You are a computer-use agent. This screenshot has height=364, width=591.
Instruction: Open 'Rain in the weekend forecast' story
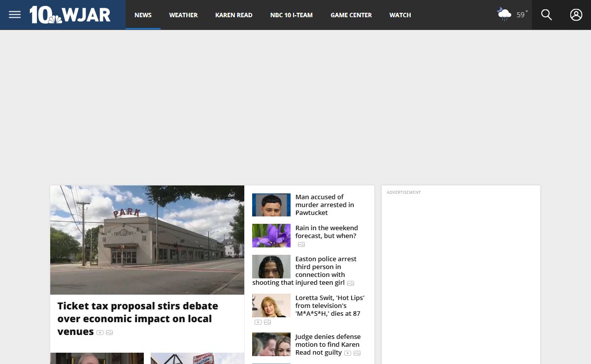(327, 232)
